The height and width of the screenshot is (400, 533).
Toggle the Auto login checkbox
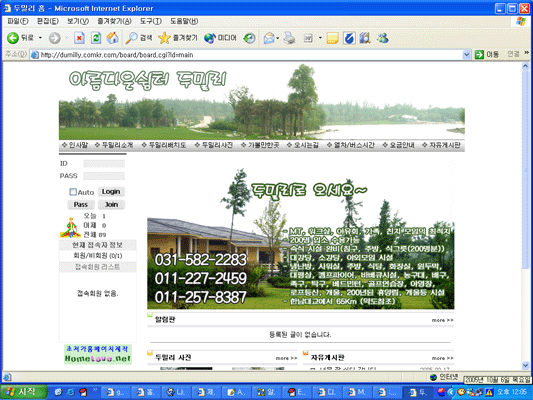coord(73,192)
